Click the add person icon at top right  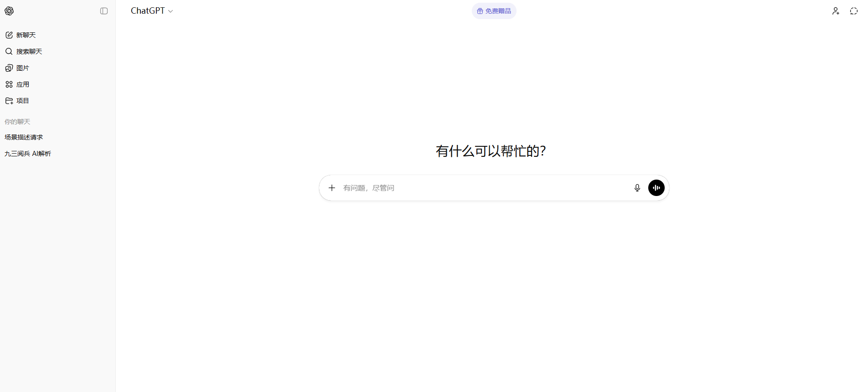(x=836, y=11)
